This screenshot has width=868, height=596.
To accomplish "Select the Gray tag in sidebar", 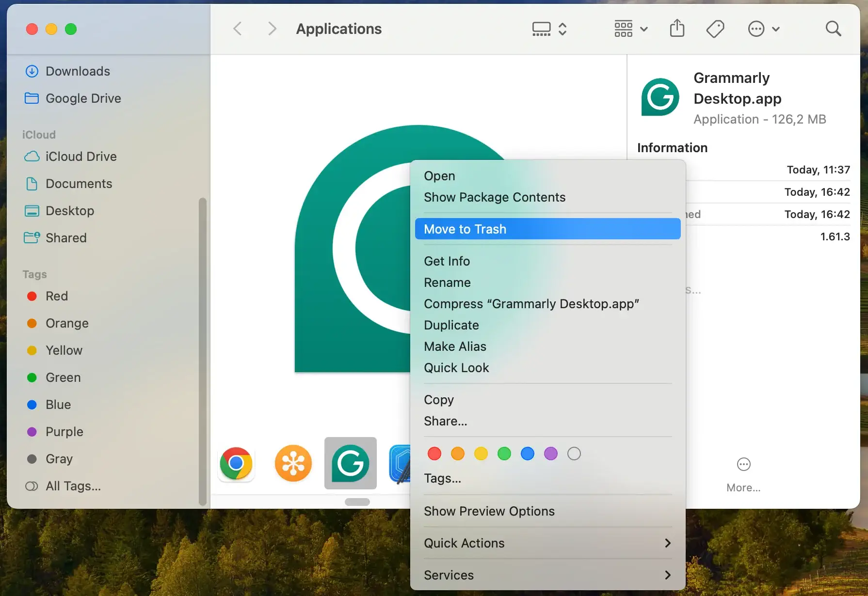I will pyautogui.click(x=50, y=459).
